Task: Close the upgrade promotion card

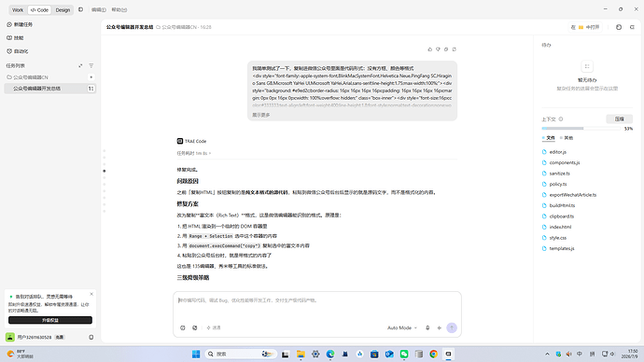Action: coord(91,294)
